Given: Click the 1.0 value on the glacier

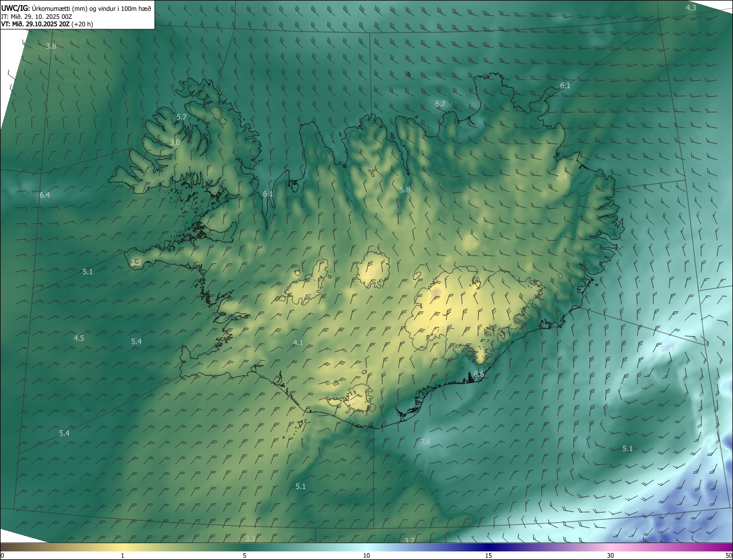Looking at the screenshot, I should [368, 273].
